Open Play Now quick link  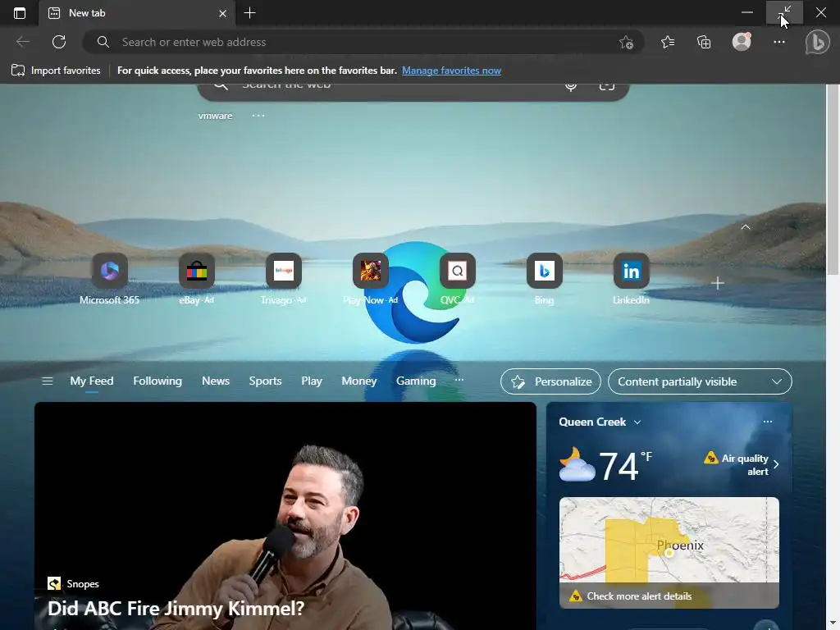pyautogui.click(x=370, y=279)
